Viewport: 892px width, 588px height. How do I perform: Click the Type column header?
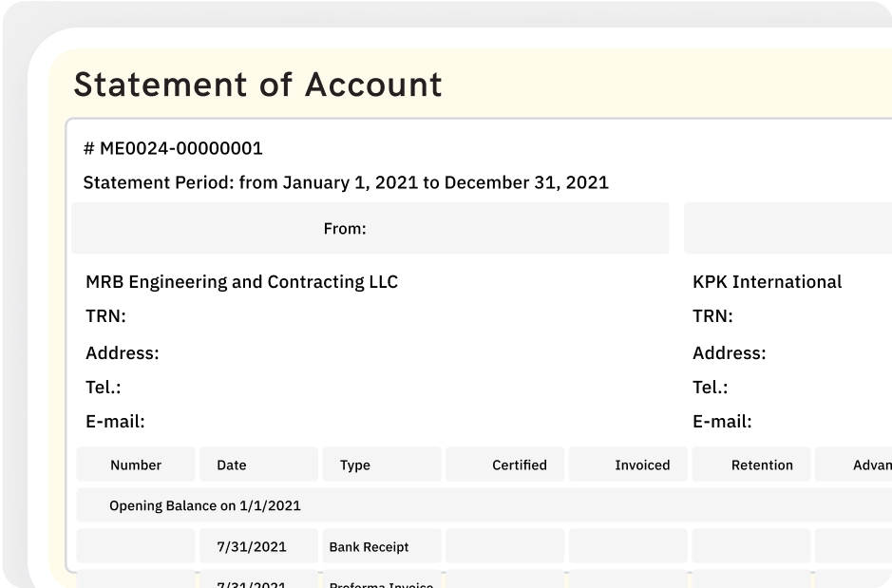[355, 465]
